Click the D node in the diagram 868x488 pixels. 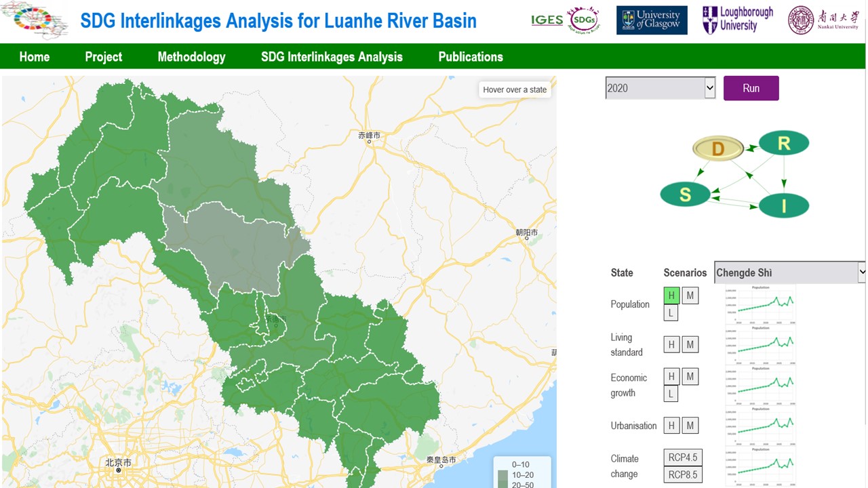(x=718, y=148)
